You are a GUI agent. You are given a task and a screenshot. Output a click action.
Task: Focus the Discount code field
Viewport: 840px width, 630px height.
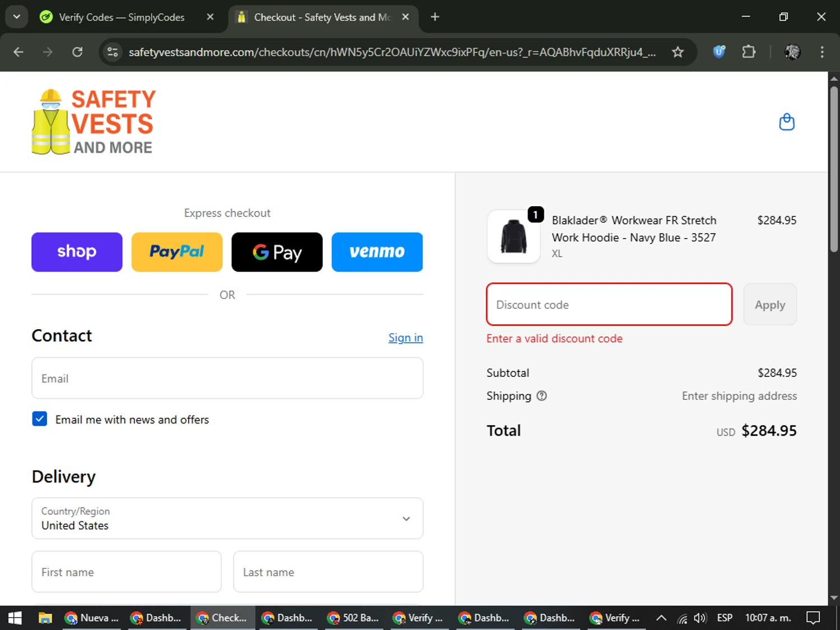point(609,304)
